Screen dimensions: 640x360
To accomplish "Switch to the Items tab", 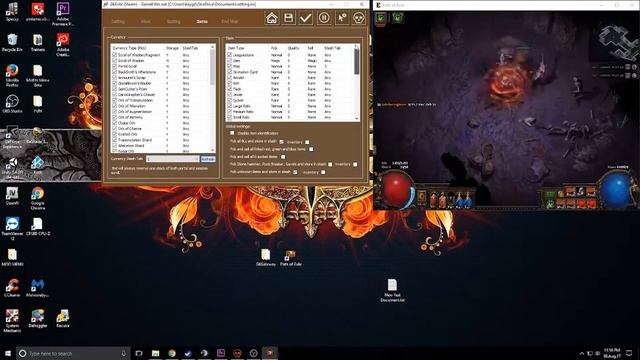I will click(202, 21).
